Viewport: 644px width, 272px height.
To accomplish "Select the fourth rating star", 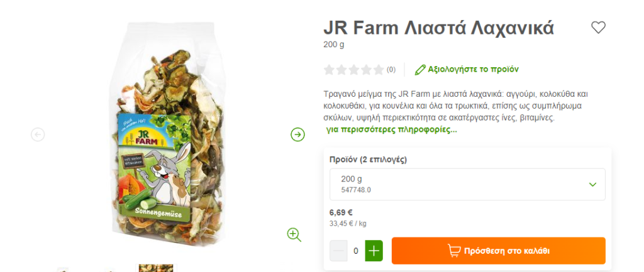I will tap(366, 70).
